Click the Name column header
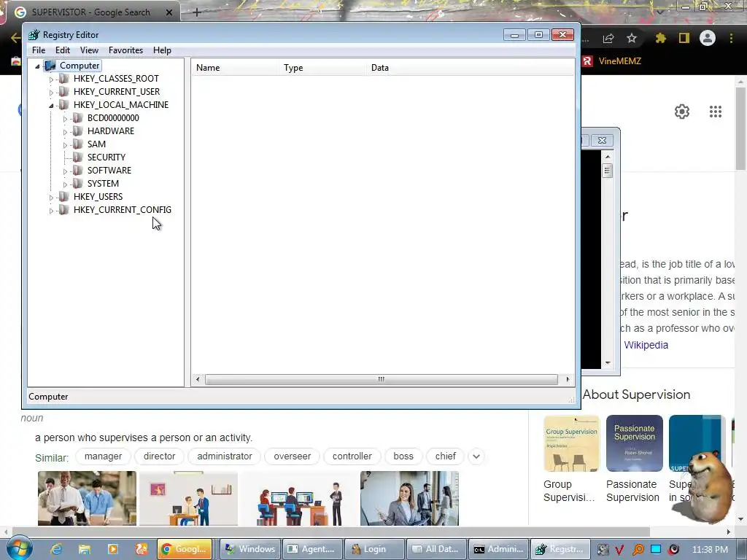This screenshot has height=560, width=747. (x=236, y=68)
